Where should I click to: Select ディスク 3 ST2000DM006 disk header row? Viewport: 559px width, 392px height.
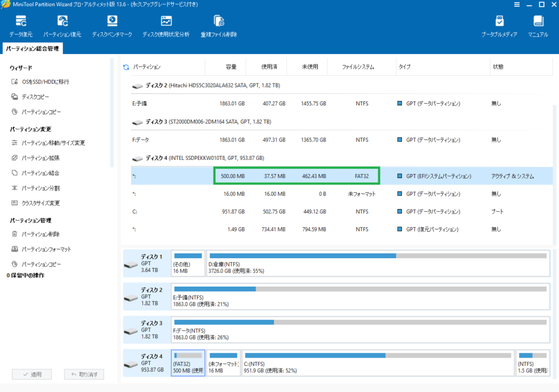click(342, 122)
